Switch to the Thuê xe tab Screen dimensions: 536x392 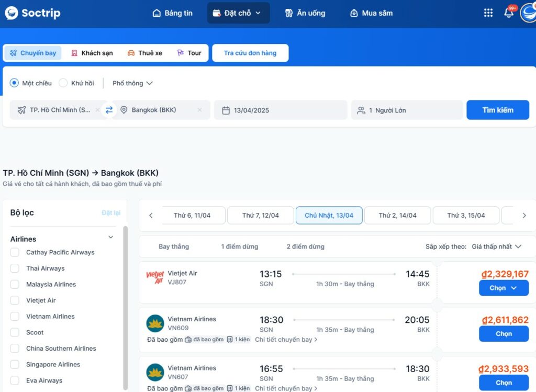[145, 53]
